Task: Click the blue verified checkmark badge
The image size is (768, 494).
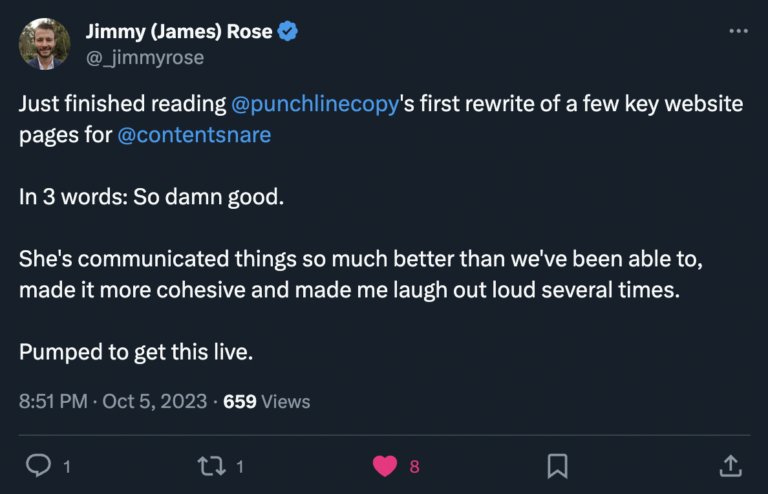Action: click(288, 32)
